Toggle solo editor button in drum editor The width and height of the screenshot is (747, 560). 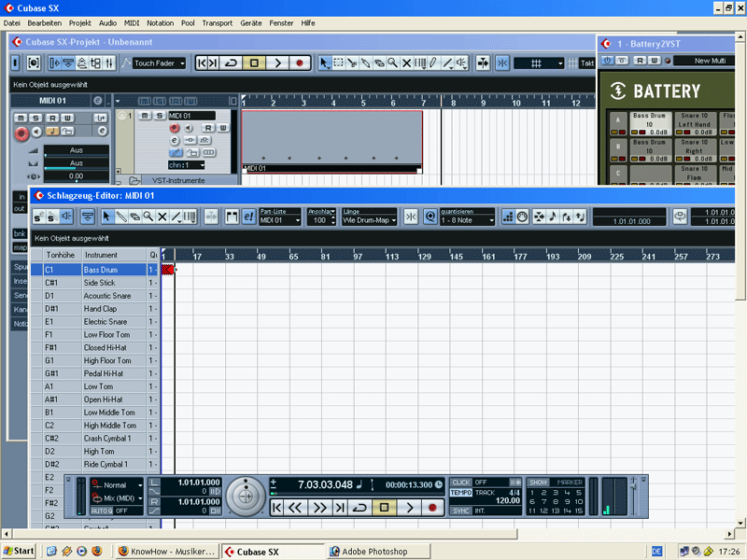coord(39,217)
